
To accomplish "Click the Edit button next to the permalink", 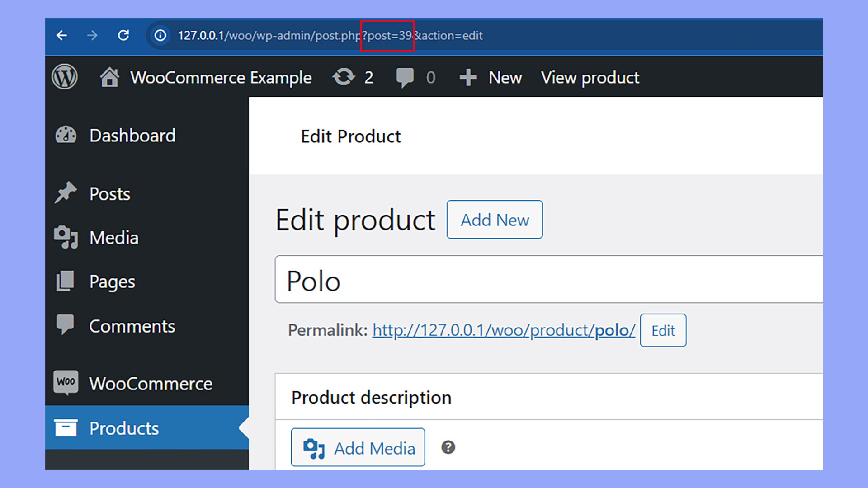I will click(x=663, y=330).
